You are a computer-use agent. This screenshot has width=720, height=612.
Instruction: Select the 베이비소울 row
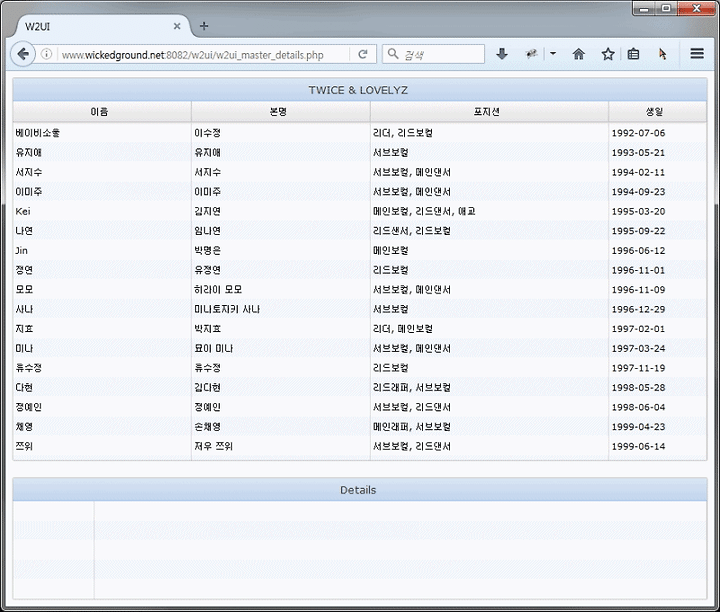point(360,133)
